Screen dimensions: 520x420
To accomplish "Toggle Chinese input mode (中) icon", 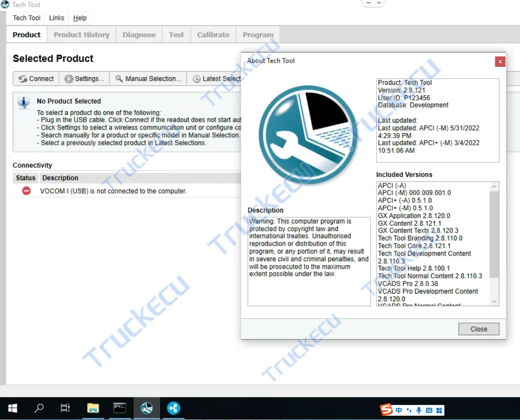I will pos(399,410).
